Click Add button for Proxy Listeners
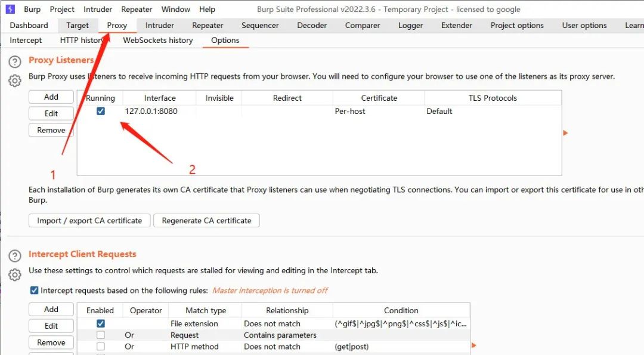This screenshot has height=355, width=644. point(51,97)
